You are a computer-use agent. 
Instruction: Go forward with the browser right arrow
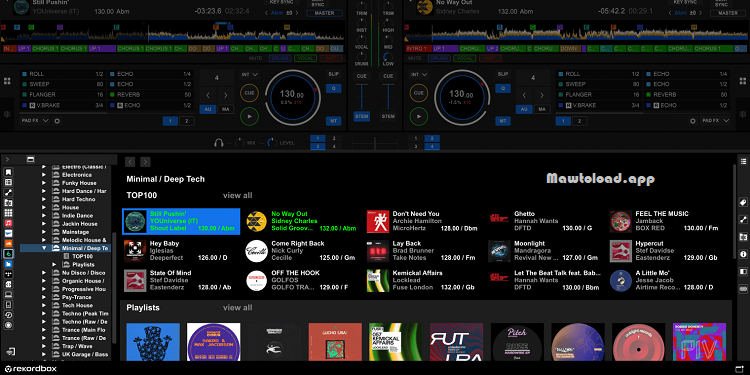(x=145, y=162)
